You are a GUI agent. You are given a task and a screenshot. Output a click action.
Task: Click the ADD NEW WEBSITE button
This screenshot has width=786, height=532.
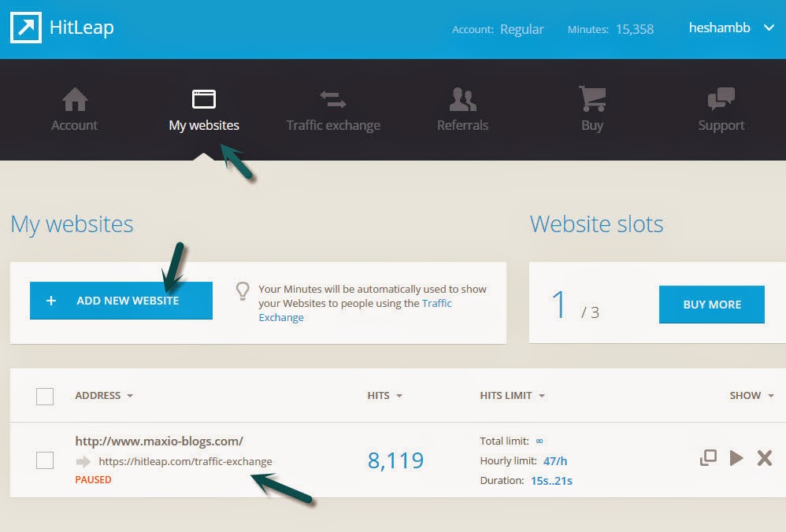[120, 301]
